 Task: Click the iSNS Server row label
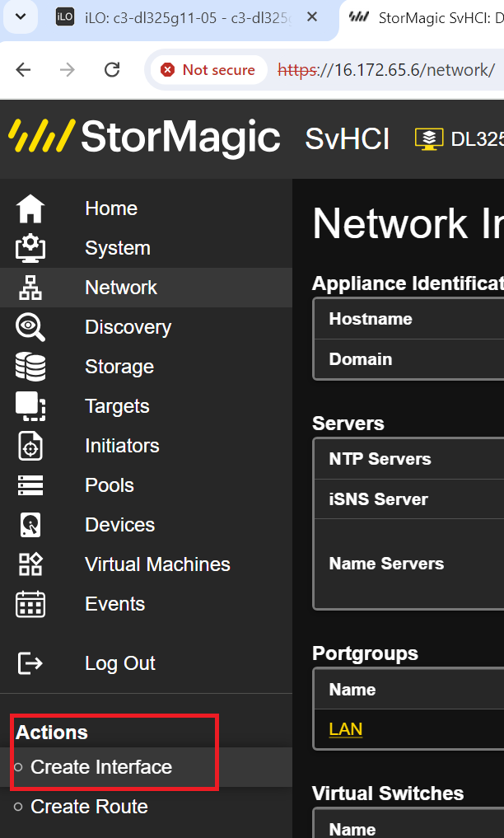pos(379,499)
